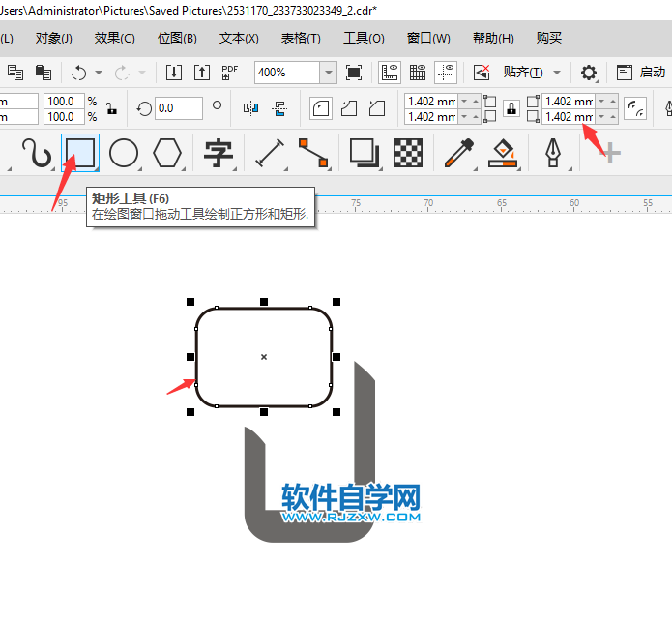Toggle the Edit Corners Together lock
672x623 pixels.
tap(511, 108)
